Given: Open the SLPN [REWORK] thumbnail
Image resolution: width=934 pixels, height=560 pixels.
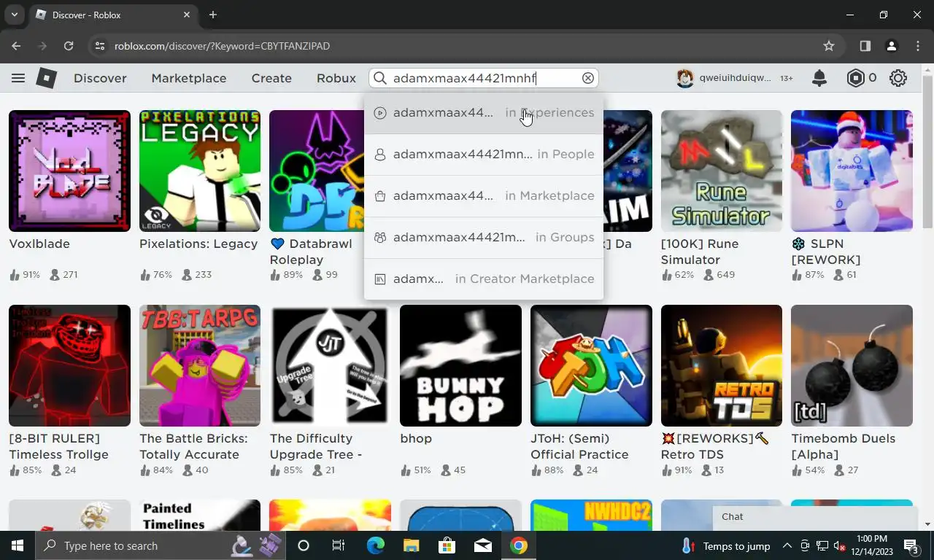Looking at the screenshot, I should pos(852,171).
